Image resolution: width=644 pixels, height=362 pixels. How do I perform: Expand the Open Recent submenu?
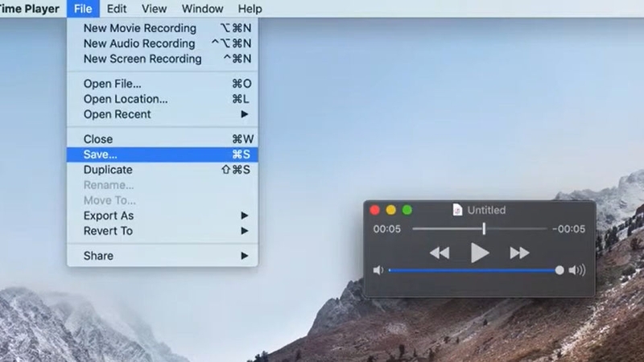(x=163, y=114)
